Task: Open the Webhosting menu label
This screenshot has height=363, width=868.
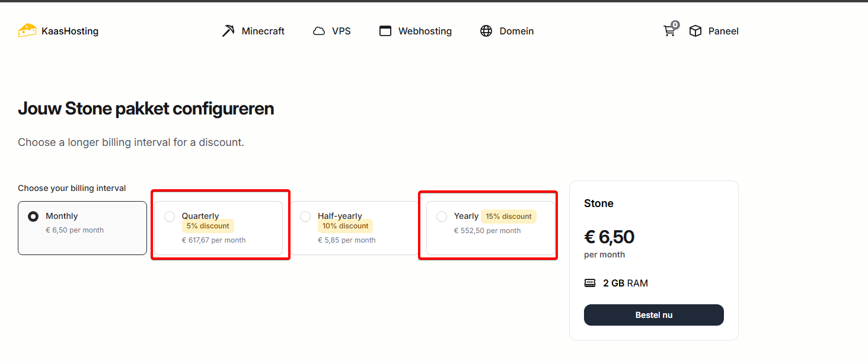Action: point(425,31)
